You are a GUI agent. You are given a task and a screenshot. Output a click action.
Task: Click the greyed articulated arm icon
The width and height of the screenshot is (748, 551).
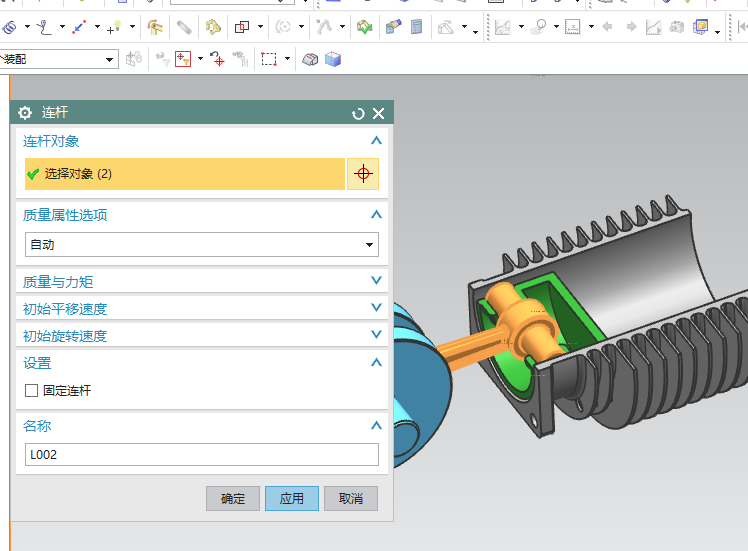(x=324, y=27)
